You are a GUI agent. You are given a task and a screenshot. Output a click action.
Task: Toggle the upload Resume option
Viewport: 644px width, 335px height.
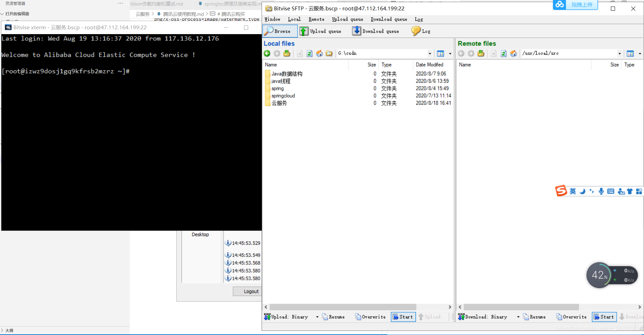pos(333,317)
